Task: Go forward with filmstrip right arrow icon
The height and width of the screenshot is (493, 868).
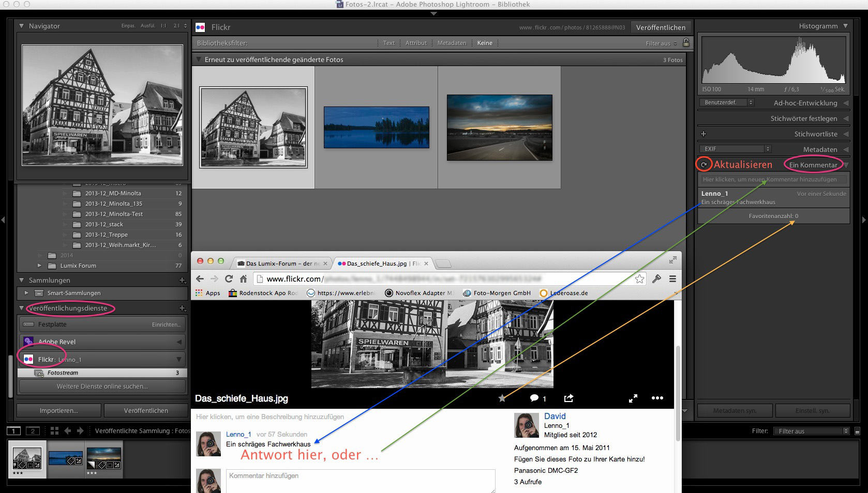Action: pos(80,430)
